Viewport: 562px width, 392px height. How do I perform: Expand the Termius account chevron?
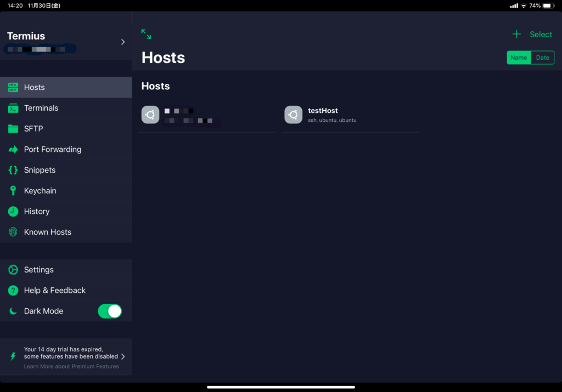coord(123,42)
